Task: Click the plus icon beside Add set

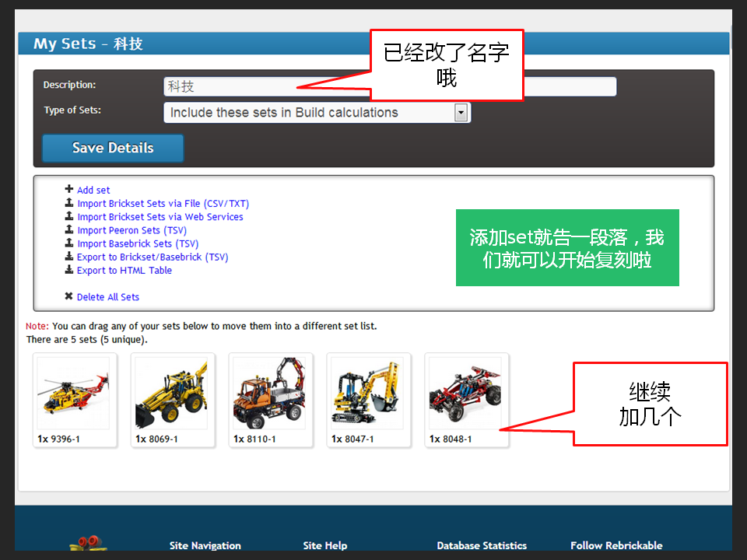Action: (x=69, y=189)
